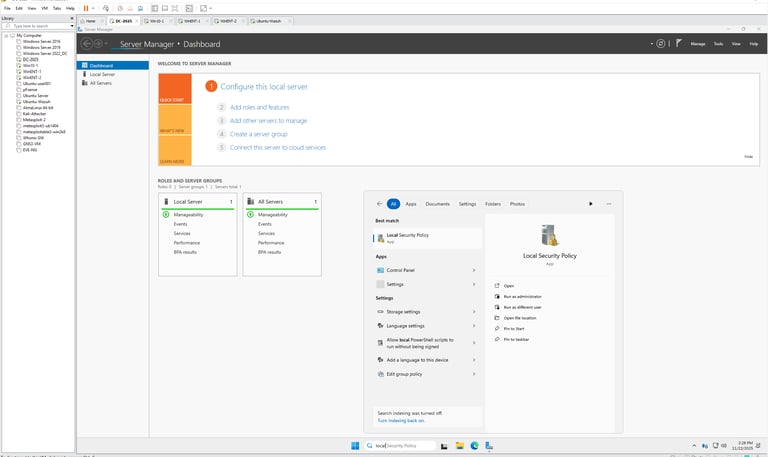Open the VMware console view icon

189,8
